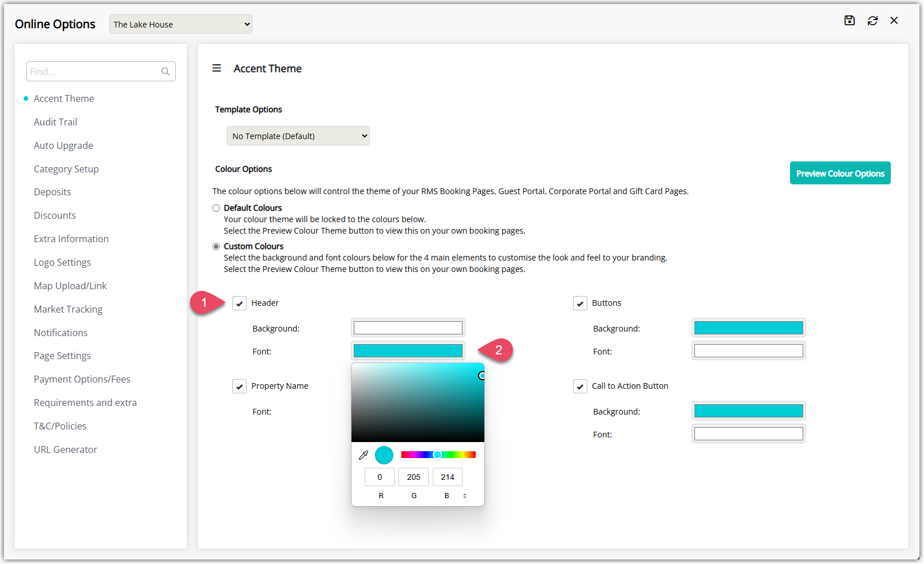Viewport: 924px width, 564px height.
Task: Open Audit Trail in the sidebar
Action: tap(56, 122)
